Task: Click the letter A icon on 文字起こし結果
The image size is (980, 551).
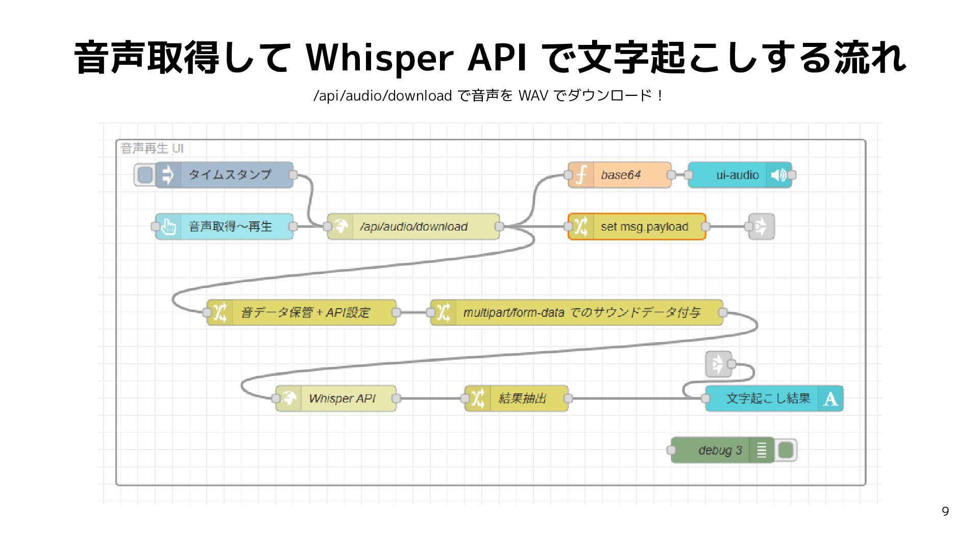Action: [830, 398]
